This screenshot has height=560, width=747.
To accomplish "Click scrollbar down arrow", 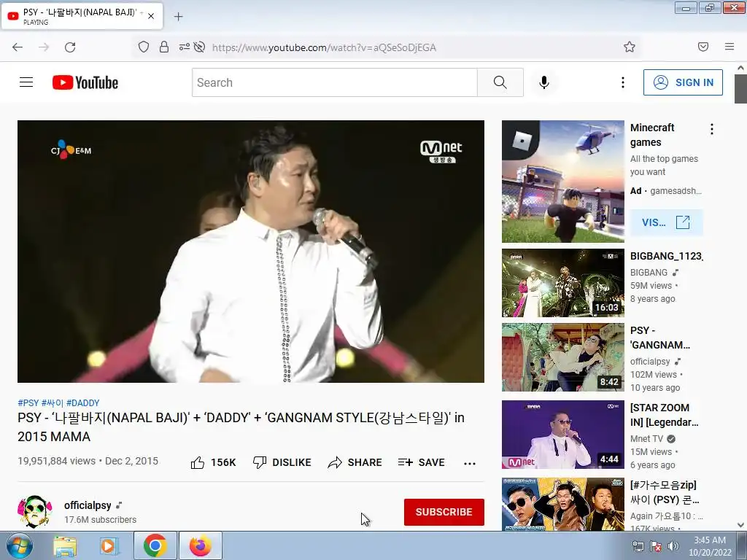I will point(740,525).
